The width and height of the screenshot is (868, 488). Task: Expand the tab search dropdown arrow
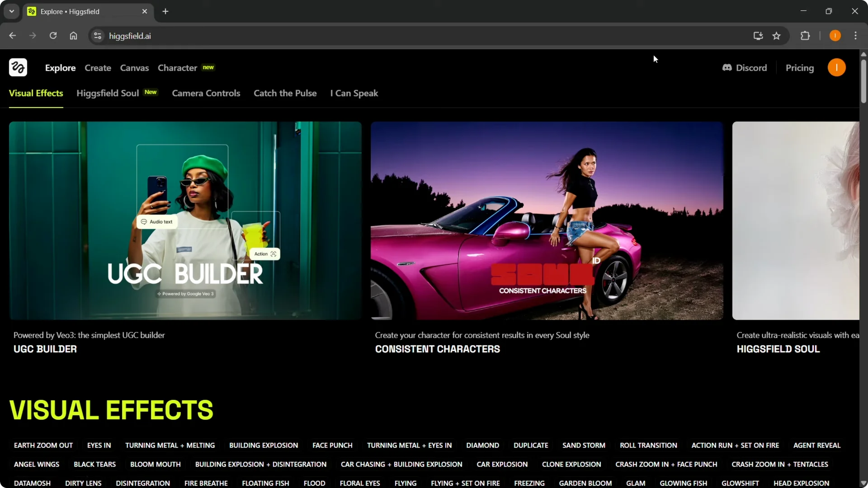(12, 11)
